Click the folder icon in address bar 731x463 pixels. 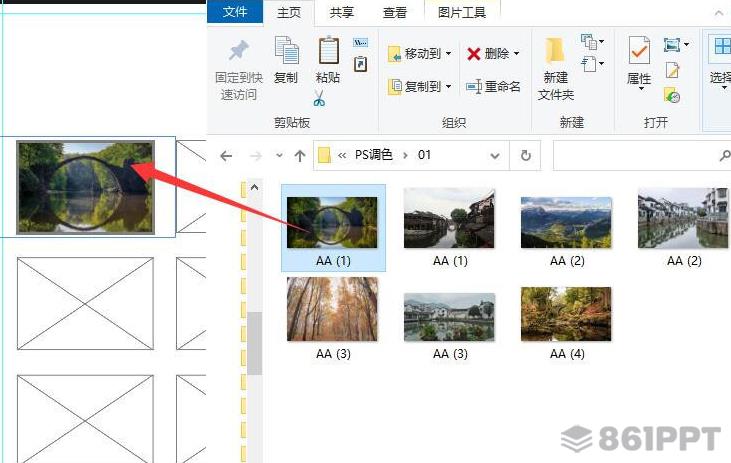[x=324, y=155]
